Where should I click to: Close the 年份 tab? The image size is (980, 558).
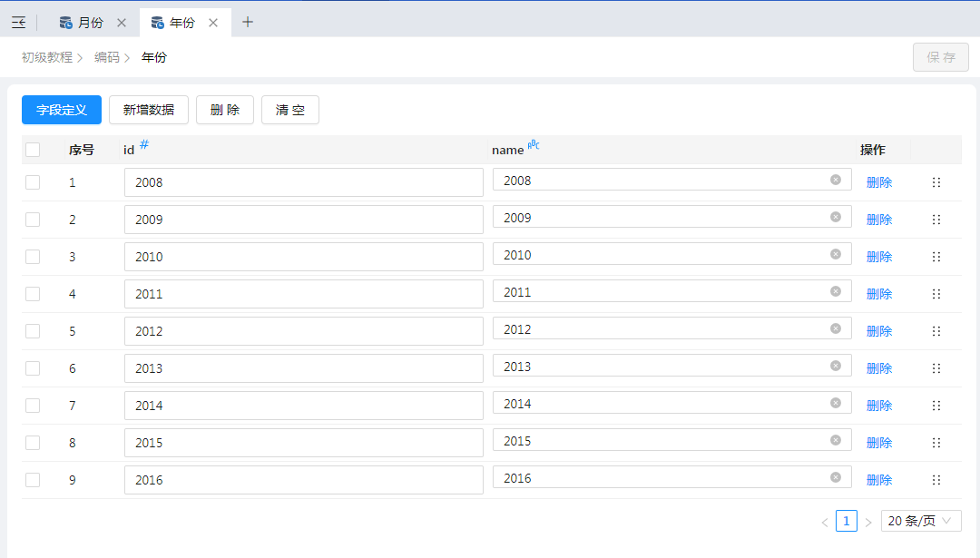[x=213, y=23]
